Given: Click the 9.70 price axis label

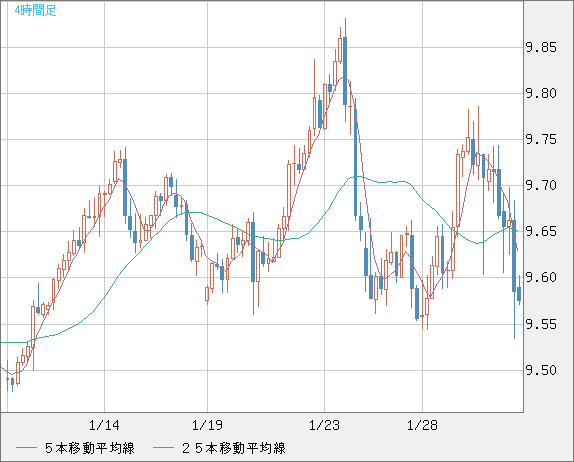Looking at the screenshot, I should click(x=541, y=185).
